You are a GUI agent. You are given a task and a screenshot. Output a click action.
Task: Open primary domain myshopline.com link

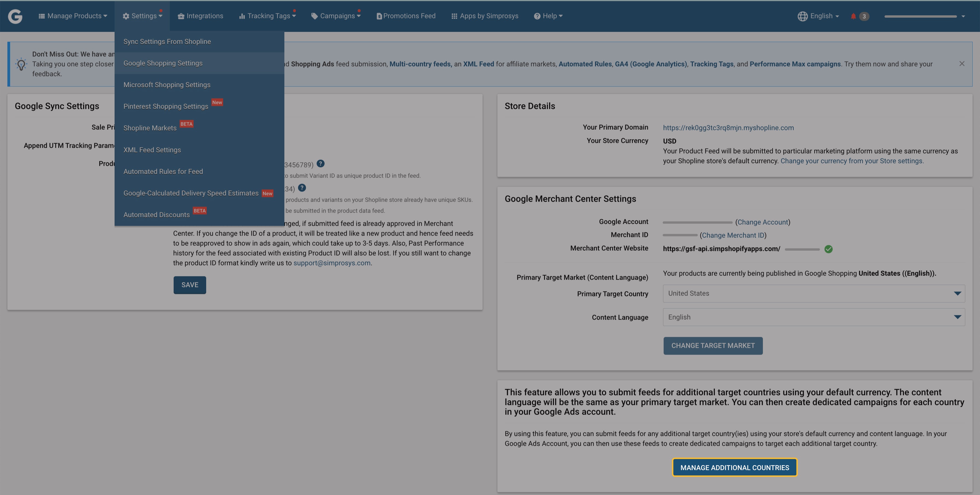click(728, 128)
